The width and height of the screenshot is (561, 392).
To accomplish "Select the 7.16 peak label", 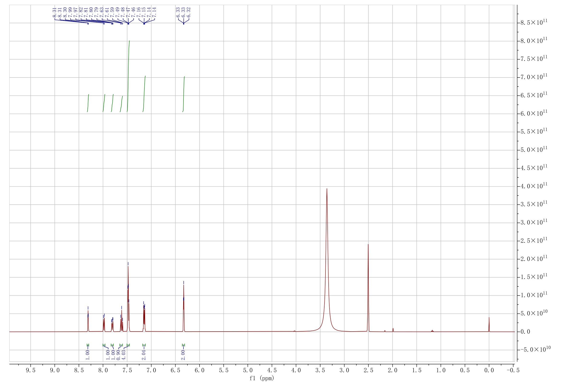I will click(139, 12).
